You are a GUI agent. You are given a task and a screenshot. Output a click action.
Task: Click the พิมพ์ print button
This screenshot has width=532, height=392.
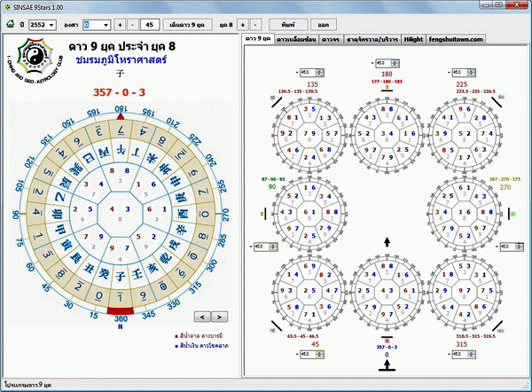click(288, 25)
